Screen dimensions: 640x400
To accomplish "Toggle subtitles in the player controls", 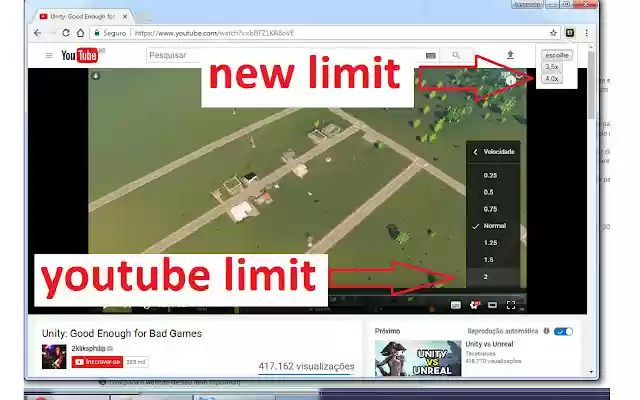I will pos(456,305).
